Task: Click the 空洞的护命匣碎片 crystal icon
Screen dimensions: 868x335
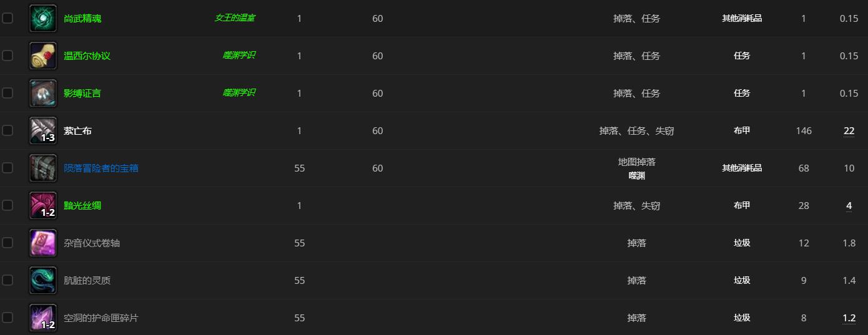Action: pyautogui.click(x=43, y=318)
